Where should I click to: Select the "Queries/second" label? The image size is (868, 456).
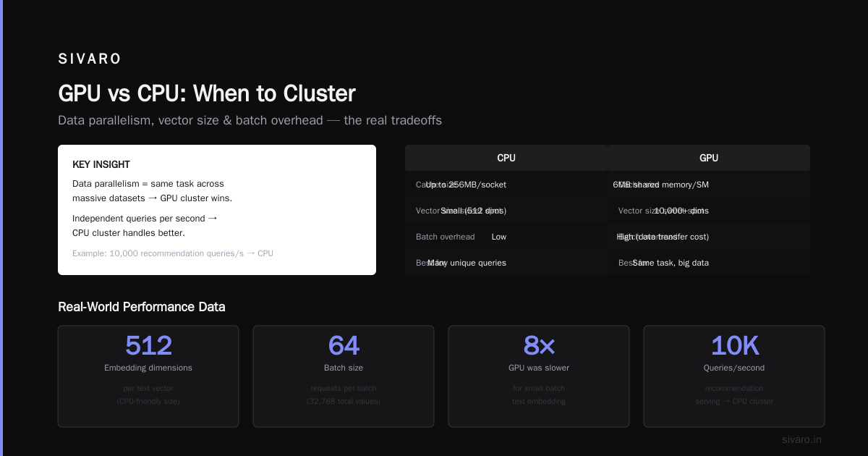[x=734, y=368]
